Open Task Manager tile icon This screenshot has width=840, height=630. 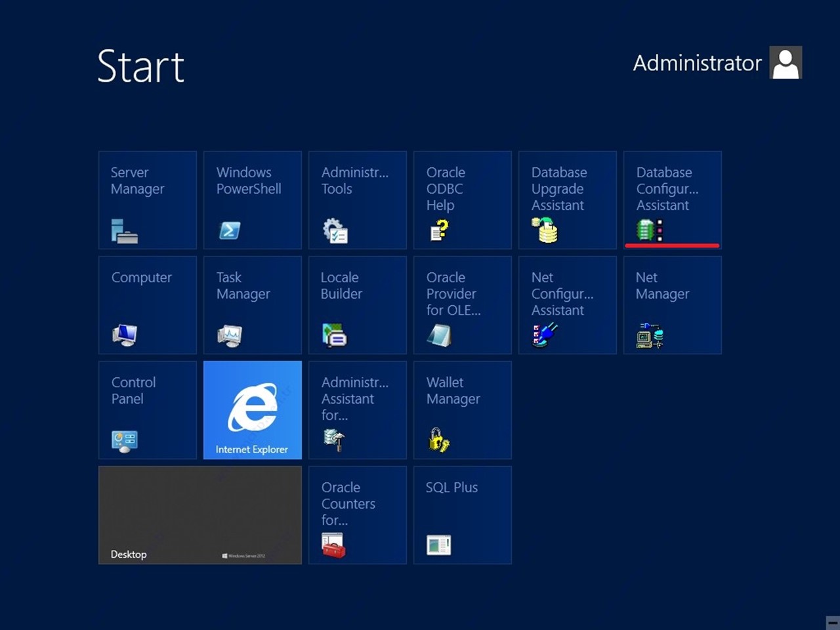(230, 335)
